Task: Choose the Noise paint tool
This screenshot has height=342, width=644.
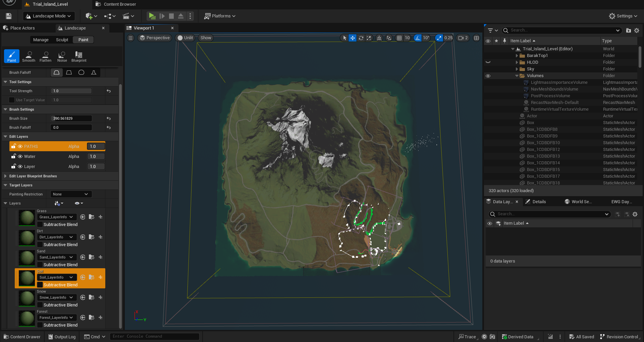Action: click(x=62, y=56)
